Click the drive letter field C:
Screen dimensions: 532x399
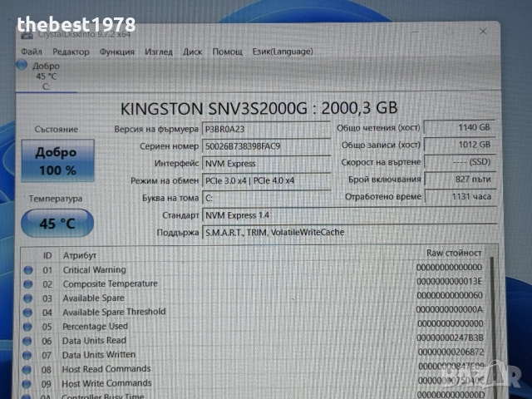(266, 198)
